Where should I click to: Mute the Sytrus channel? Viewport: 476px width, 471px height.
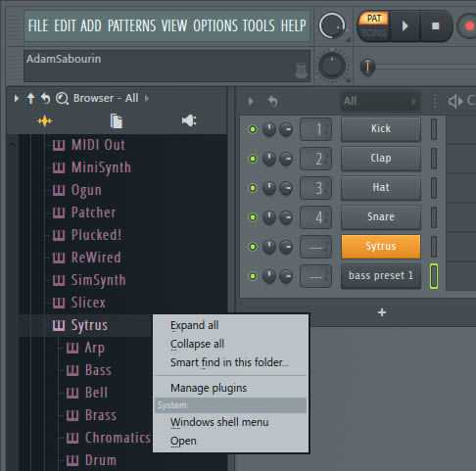click(x=253, y=247)
